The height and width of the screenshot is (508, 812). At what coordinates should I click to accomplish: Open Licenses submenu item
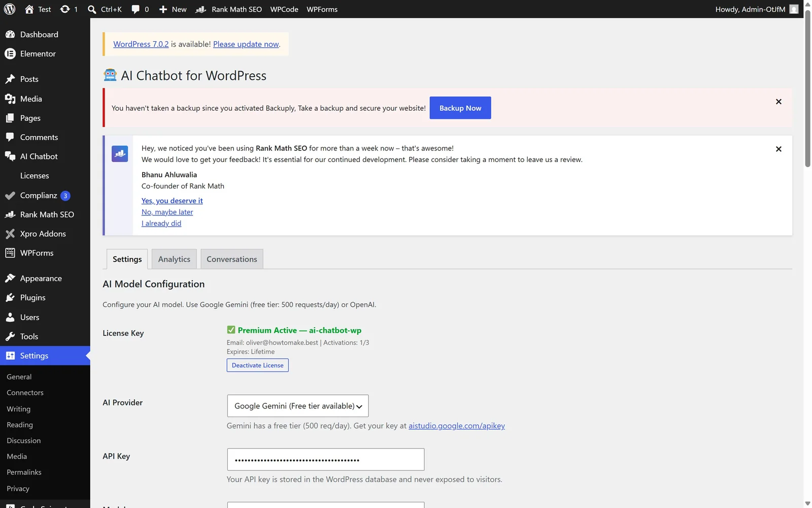tap(35, 176)
